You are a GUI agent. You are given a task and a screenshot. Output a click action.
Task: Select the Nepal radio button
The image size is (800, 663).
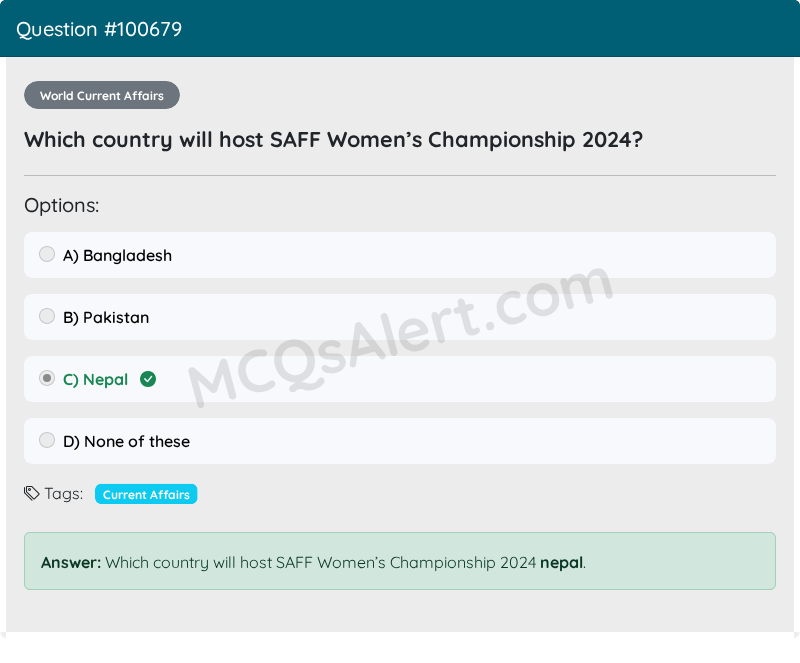pos(47,378)
